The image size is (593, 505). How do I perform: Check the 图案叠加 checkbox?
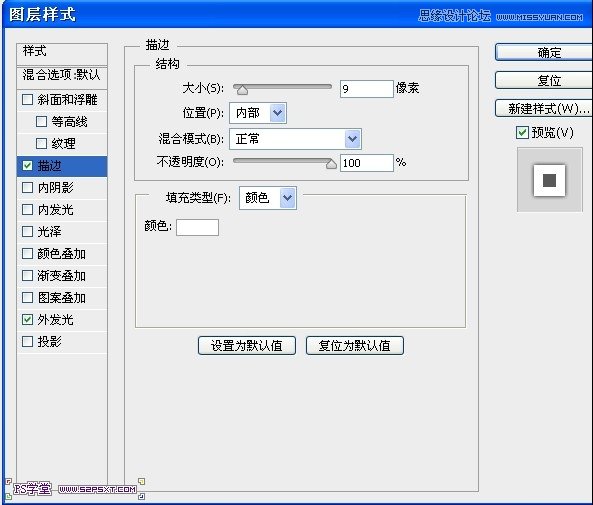(x=27, y=298)
